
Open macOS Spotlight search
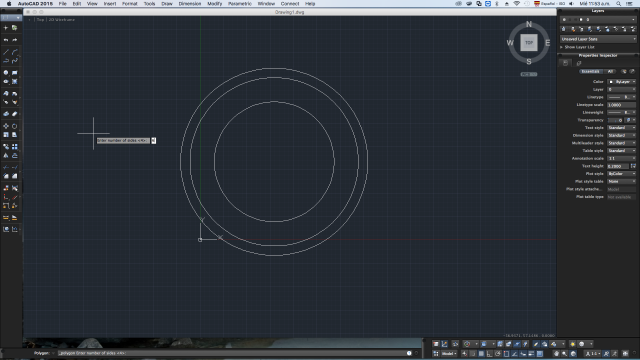click(x=619, y=4)
